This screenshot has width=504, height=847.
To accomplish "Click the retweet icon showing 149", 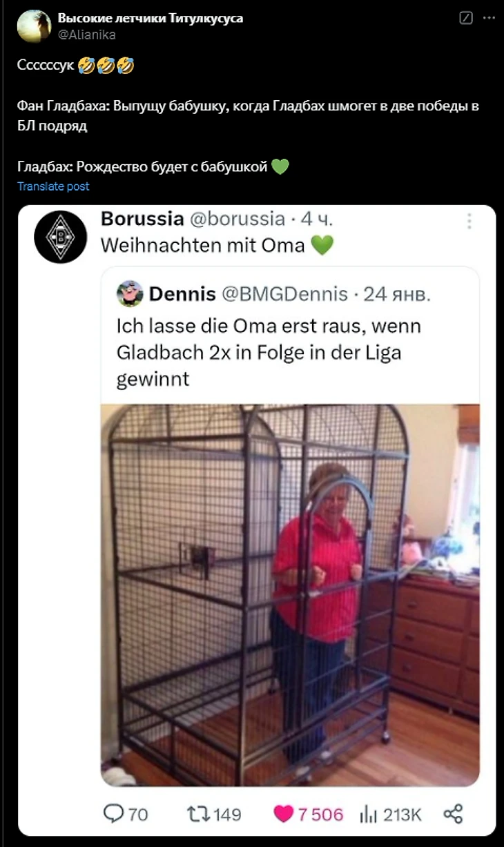I will (198, 814).
